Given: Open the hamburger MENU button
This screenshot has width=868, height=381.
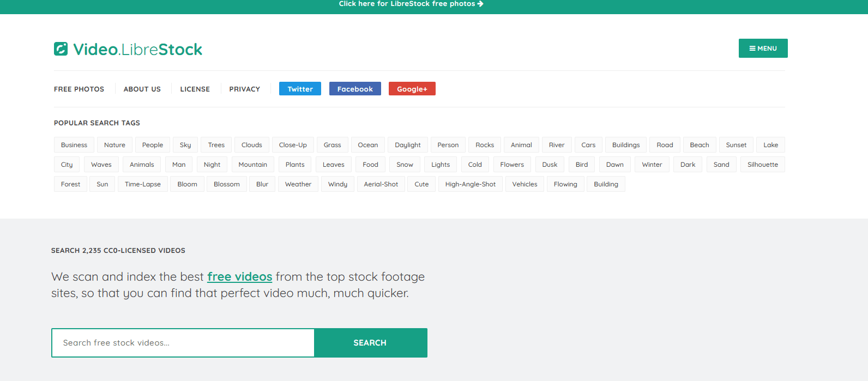Looking at the screenshot, I should [x=763, y=49].
